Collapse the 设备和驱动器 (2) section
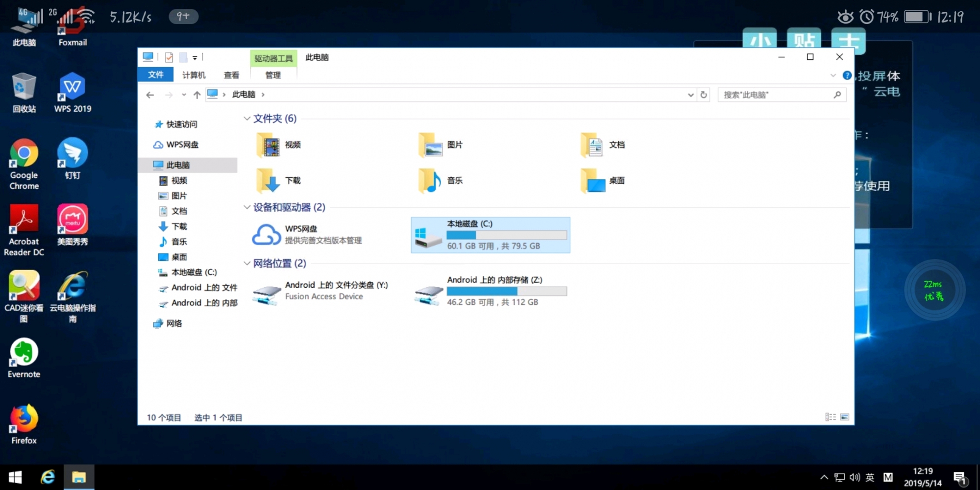 247,207
